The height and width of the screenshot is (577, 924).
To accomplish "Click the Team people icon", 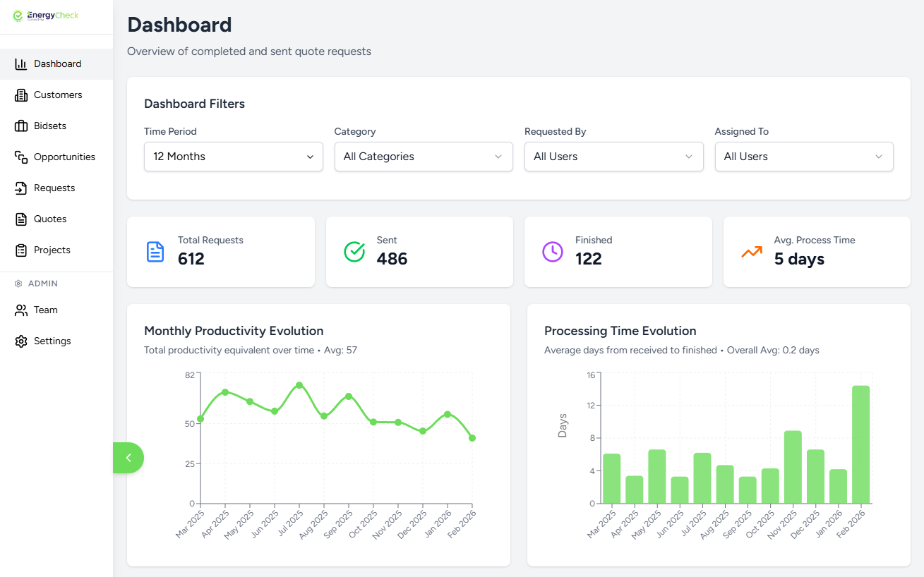I will pyautogui.click(x=21, y=310).
